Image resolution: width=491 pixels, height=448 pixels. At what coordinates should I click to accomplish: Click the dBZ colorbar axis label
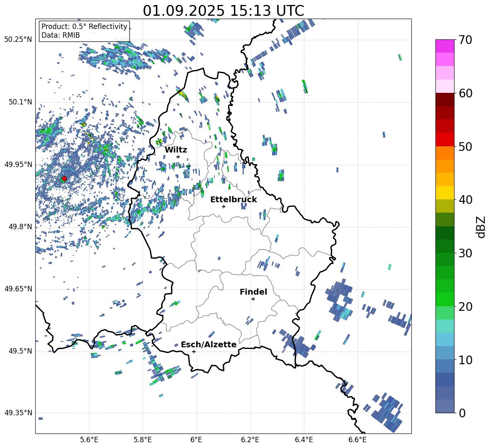[481, 227]
